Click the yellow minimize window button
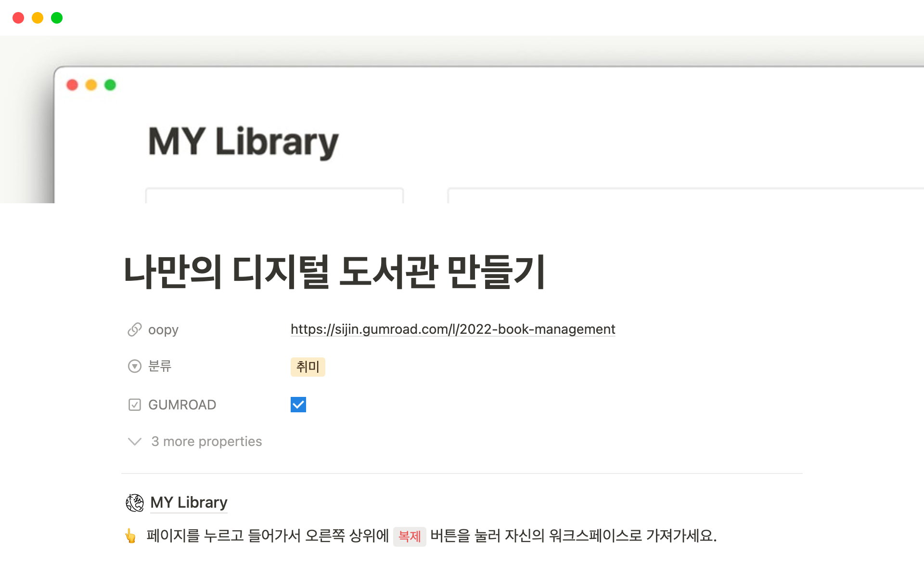 tap(38, 18)
